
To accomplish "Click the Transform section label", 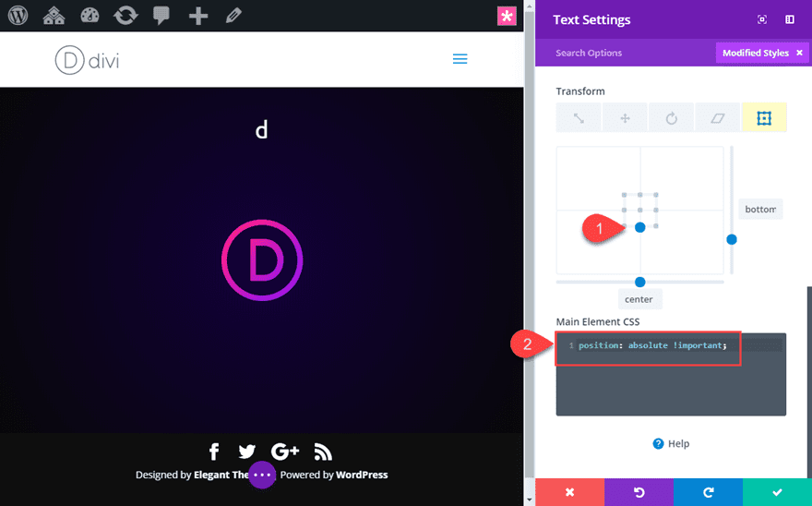I will tap(580, 91).
